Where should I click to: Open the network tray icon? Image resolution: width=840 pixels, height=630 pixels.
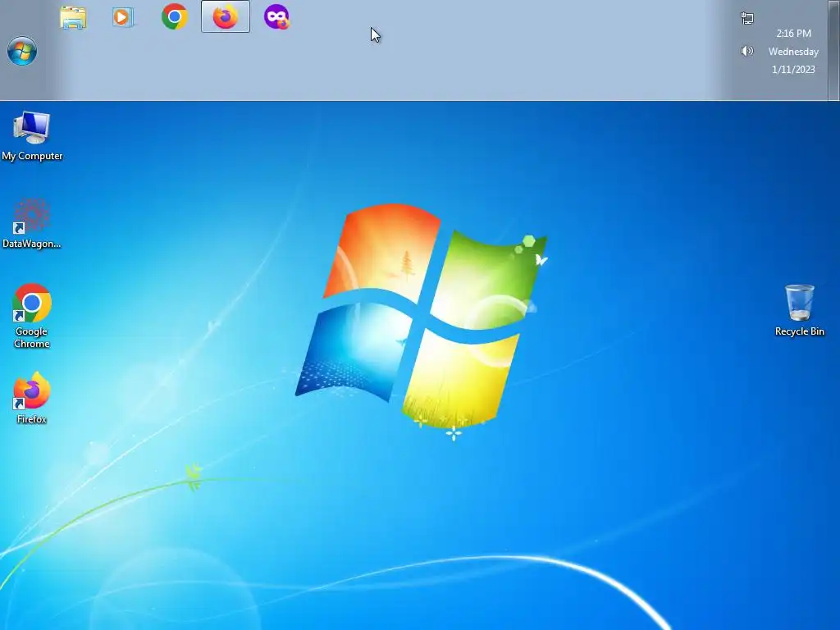click(747, 18)
